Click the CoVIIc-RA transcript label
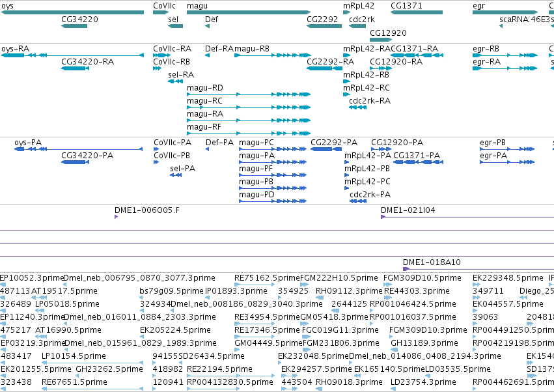Viewport: 554px width, 392px height. [172, 49]
